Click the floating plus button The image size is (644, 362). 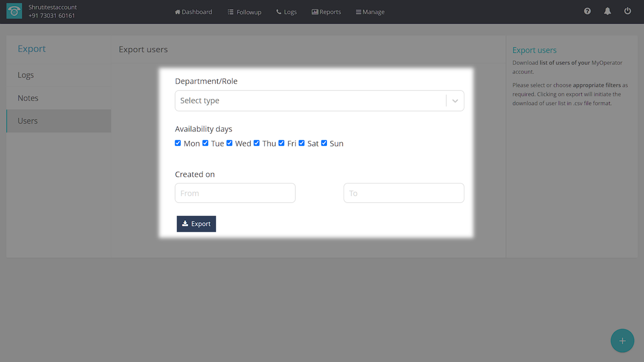(x=622, y=341)
